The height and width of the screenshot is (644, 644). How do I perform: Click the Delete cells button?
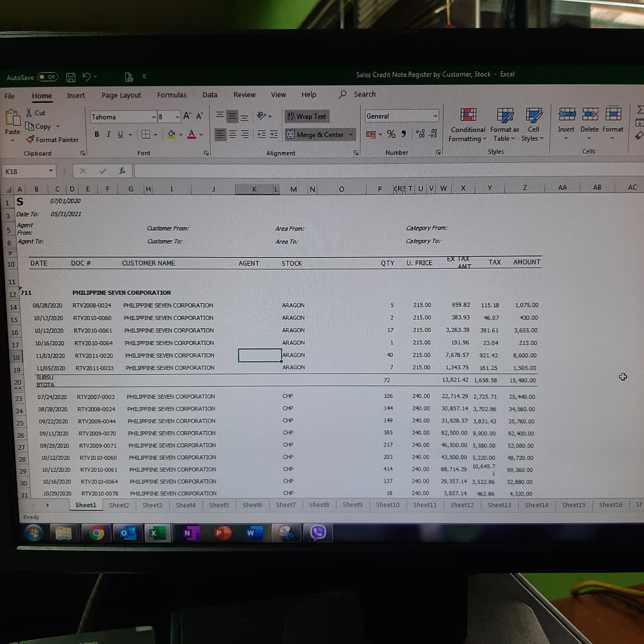[589, 123]
